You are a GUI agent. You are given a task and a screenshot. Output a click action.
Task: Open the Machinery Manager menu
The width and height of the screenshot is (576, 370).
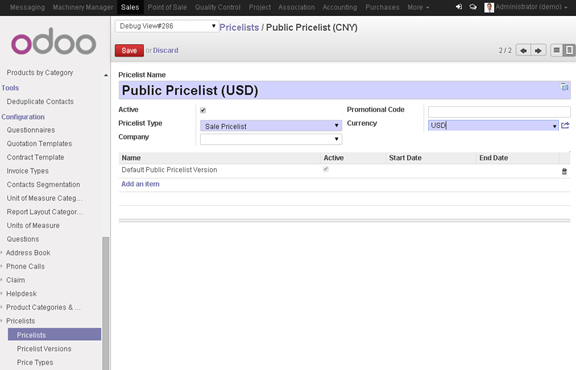tap(83, 7)
